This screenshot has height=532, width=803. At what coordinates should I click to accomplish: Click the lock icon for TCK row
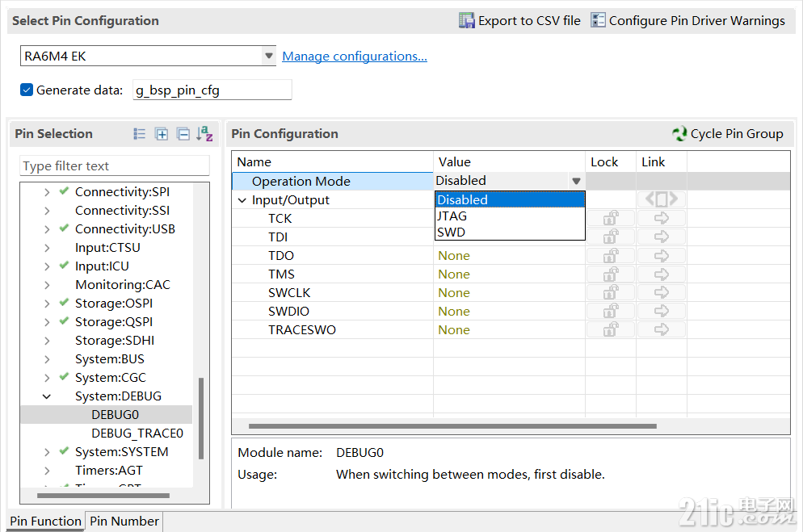(x=611, y=219)
